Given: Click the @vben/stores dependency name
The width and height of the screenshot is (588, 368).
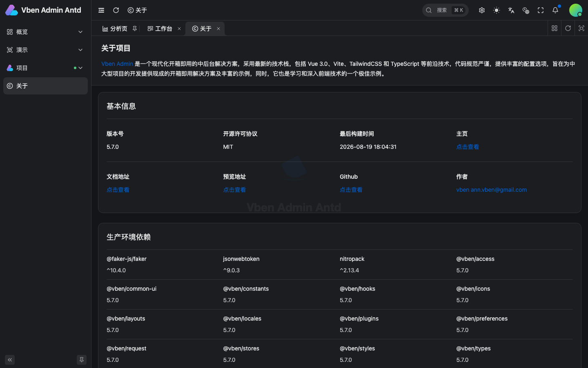Looking at the screenshot, I should tap(241, 348).
